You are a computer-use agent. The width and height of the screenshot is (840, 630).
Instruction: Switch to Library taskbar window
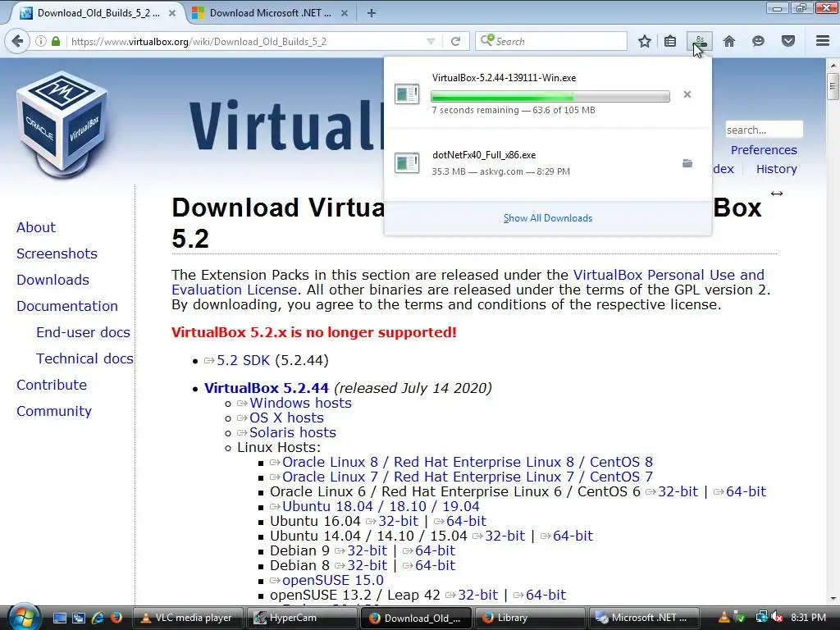530,618
